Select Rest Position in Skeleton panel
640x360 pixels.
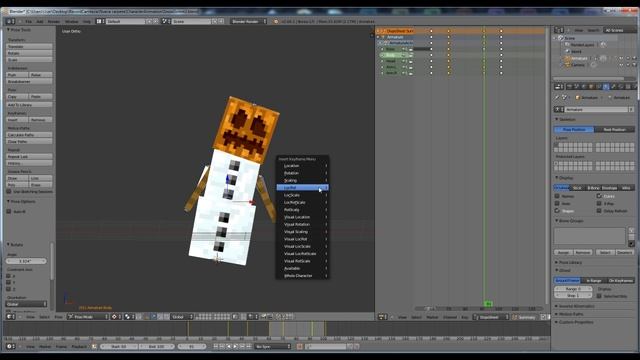click(x=614, y=129)
